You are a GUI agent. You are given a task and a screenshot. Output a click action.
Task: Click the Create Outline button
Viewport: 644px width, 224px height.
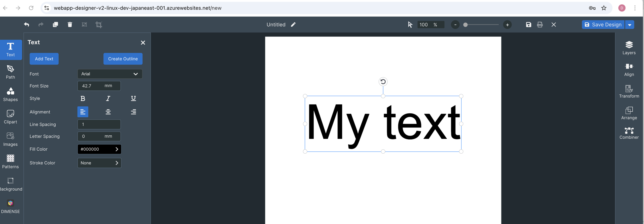pyautogui.click(x=123, y=59)
